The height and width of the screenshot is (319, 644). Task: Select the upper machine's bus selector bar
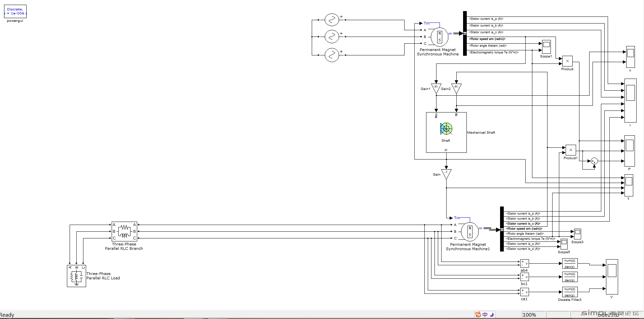(465, 33)
